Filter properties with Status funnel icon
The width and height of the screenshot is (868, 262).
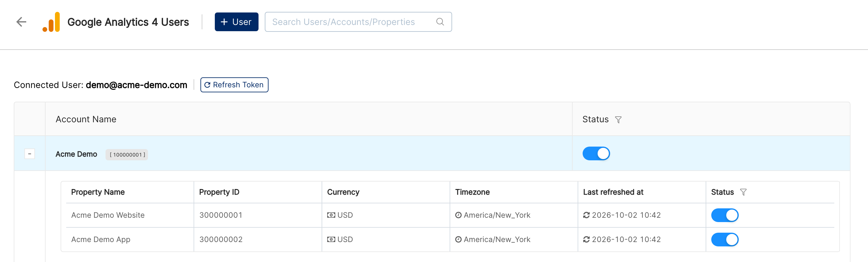(x=743, y=192)
